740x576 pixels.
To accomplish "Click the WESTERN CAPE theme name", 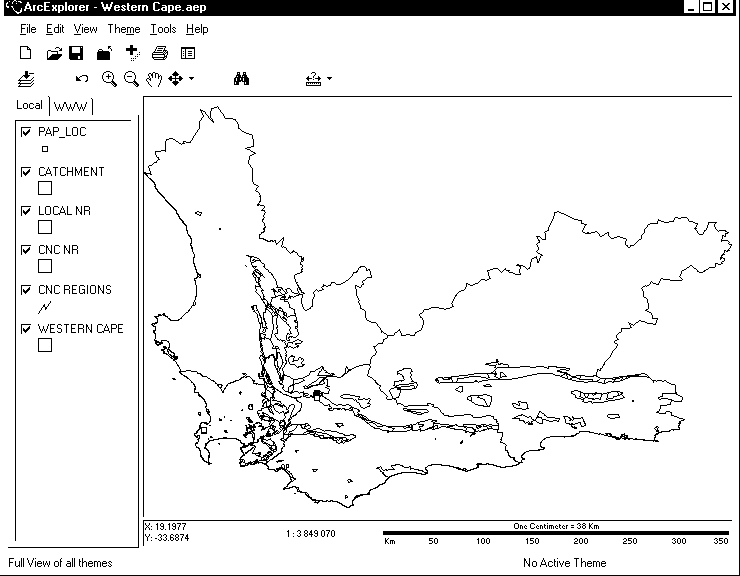I will [80, 329].
